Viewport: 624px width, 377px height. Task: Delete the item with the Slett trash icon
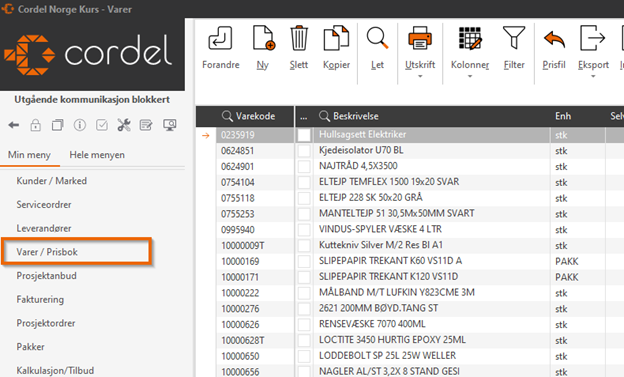298,39
